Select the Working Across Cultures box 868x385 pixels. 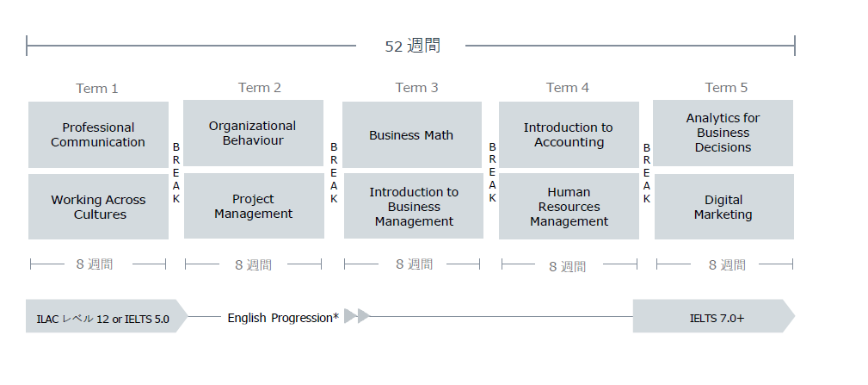click(99, 207)
